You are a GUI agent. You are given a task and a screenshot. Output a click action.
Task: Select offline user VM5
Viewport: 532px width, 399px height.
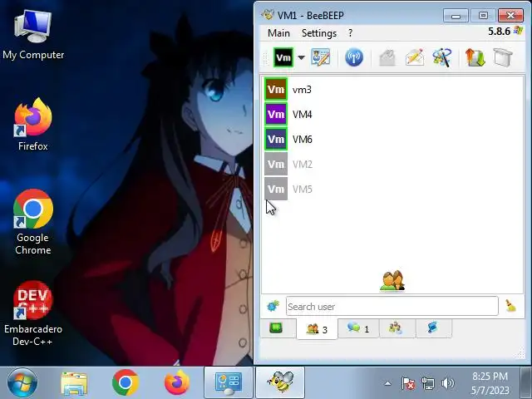point(392,189)
